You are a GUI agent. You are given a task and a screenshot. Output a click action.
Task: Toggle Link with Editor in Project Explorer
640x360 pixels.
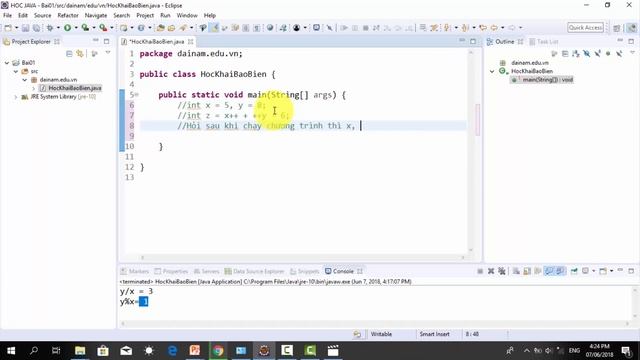80,54
